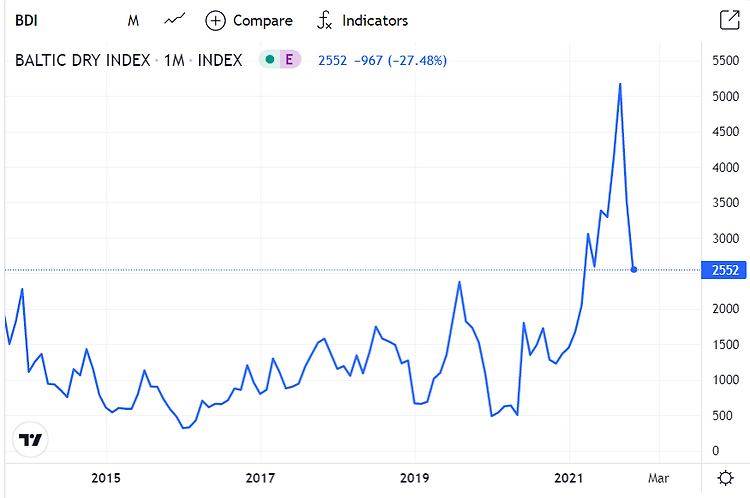Click the BALTIC DRY INDEX title
750x498 pixels.
pyautogui.click(x=83, y=60)
